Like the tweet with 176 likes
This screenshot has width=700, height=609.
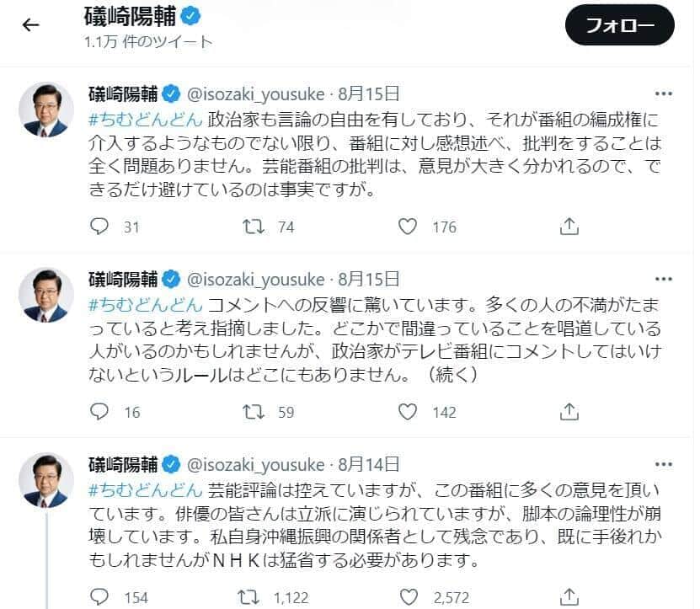406,226
